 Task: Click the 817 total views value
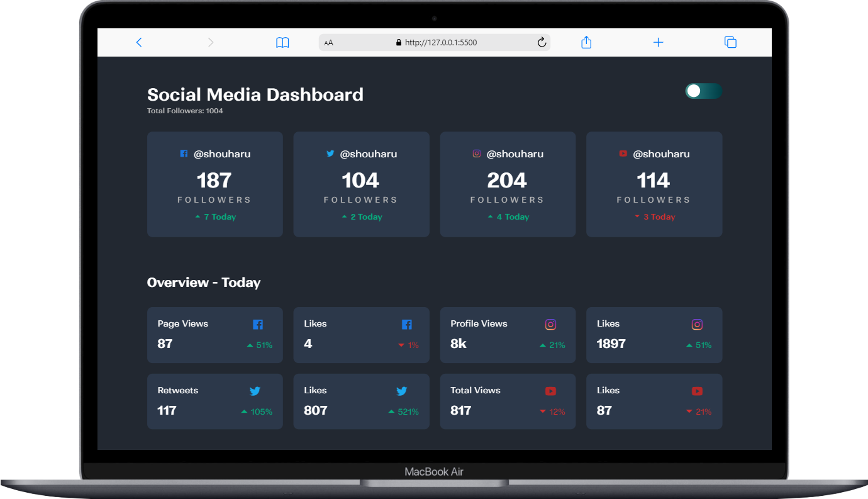pyautogui.click(x=461, y=410)
